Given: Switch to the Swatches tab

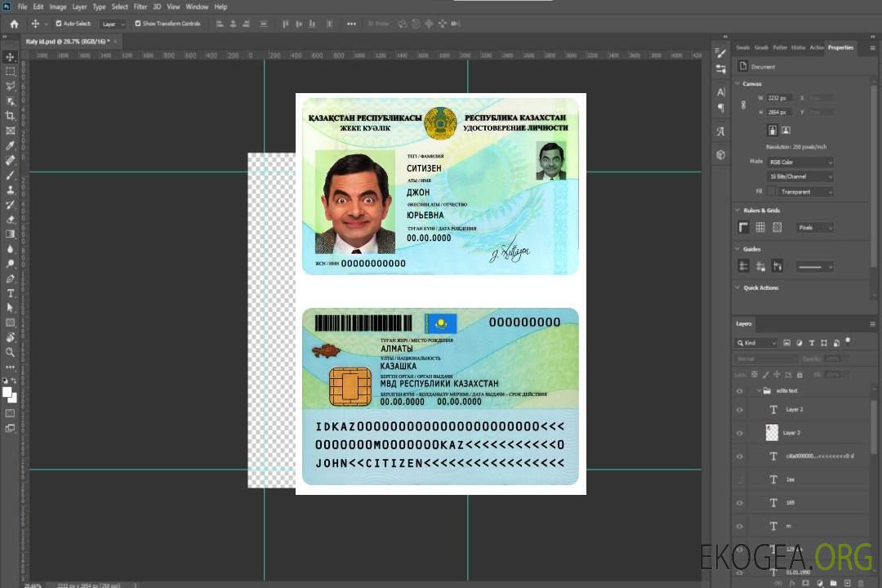Looking at the screenshot, I should pyautogui.click(x=742, y=47).
